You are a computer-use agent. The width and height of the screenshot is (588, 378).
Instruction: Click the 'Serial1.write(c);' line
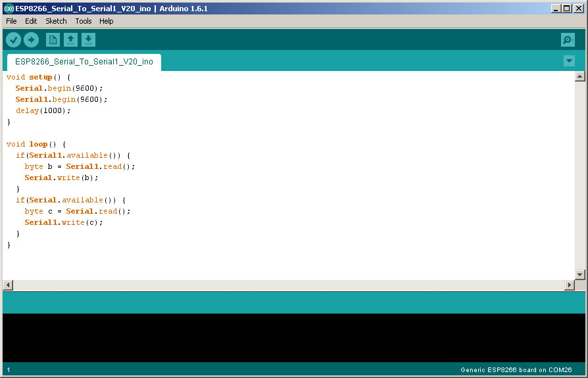pyautogui.click(x=64, y=223)
